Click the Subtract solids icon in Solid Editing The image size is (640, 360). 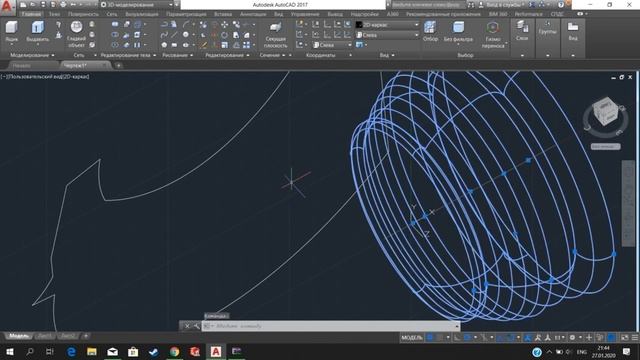tap(115, 35)
